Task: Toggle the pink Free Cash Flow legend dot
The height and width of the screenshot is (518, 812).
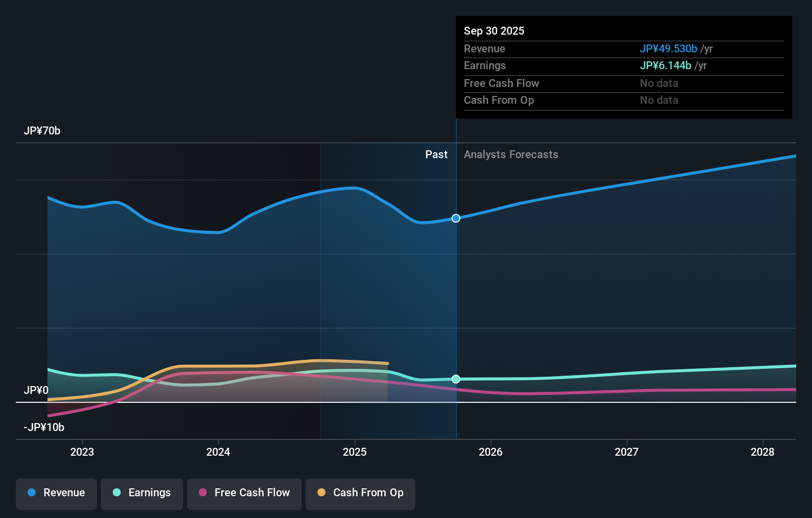Action: click(x=203, y=492)
